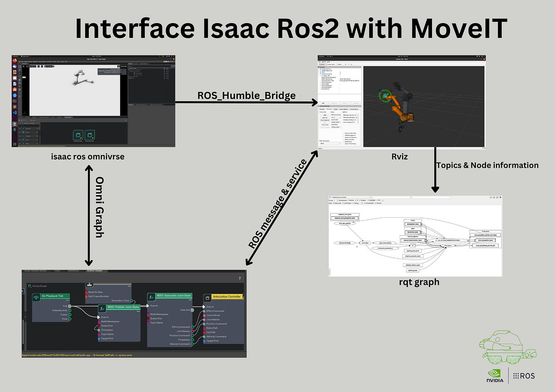Screen dimensions: 555x392
Task: Switch to the Joints tab in MotionPlanning
Action: 335,109
